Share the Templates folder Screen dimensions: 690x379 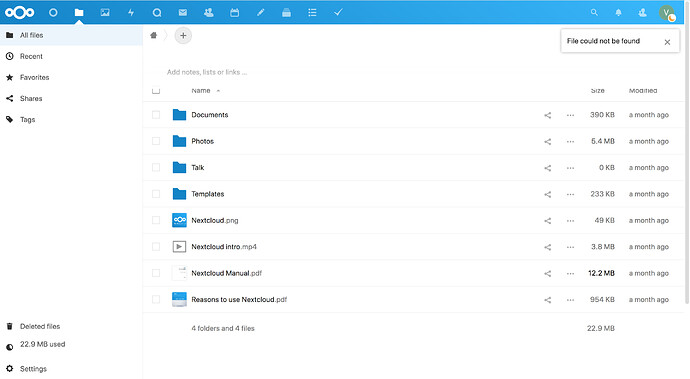547,194
